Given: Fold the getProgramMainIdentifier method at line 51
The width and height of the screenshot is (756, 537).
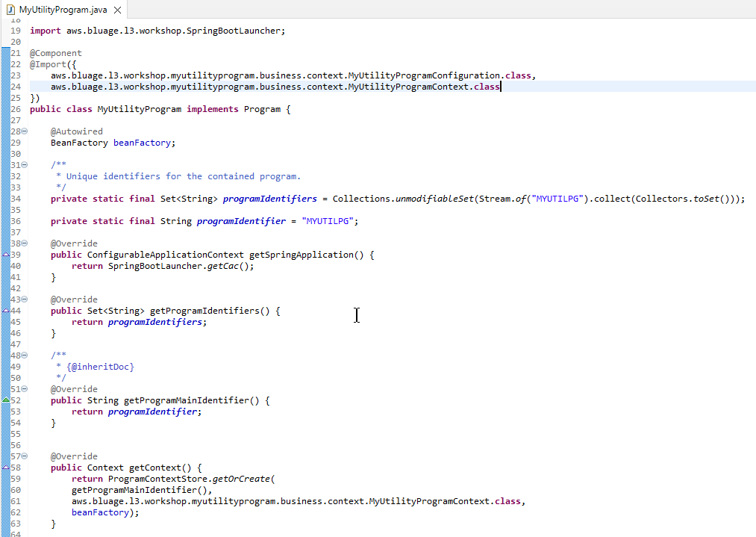Looking at the screenshot, I should pyautogui.click(x=25, y=389).
